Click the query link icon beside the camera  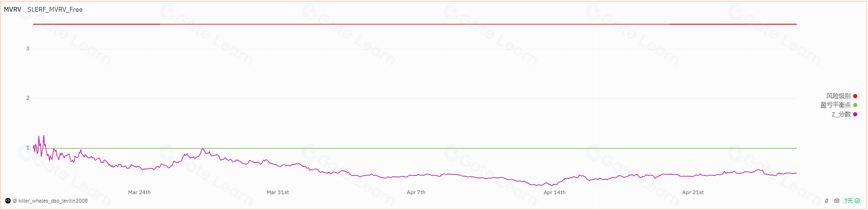(827, 201)
